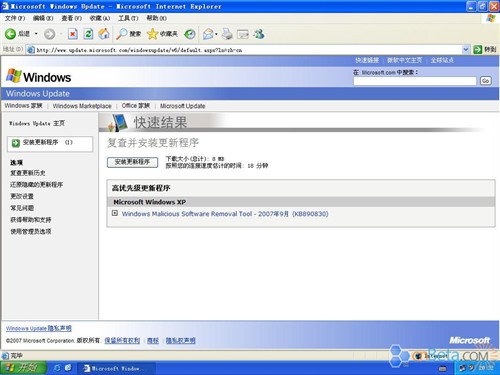The width and height of the screenshot is (500, 375).
Task: Open the 工具(T) menu
Action: point(128,18)
